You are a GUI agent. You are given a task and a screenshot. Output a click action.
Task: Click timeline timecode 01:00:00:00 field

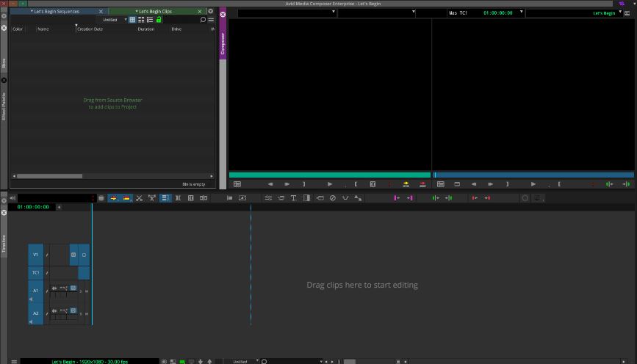point(33,207)
